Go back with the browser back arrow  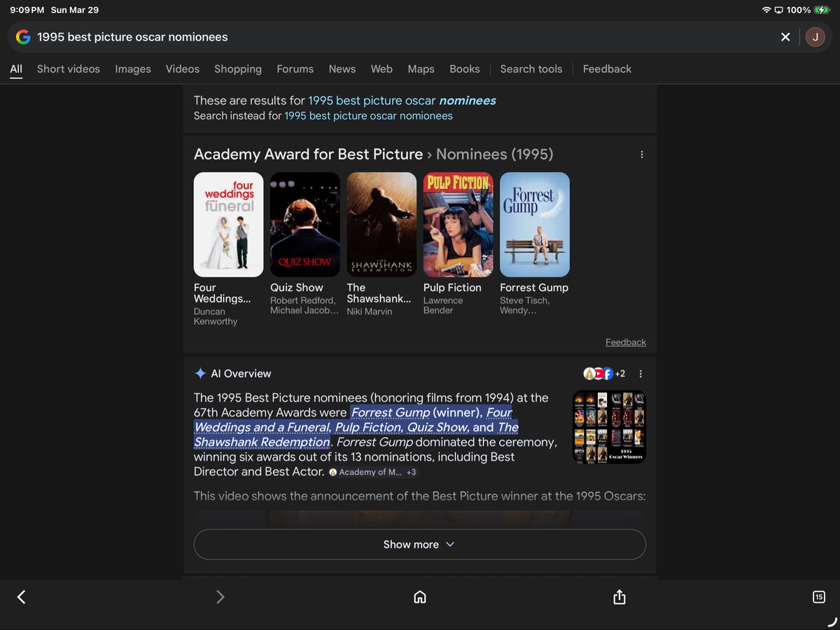click(21, 597)
